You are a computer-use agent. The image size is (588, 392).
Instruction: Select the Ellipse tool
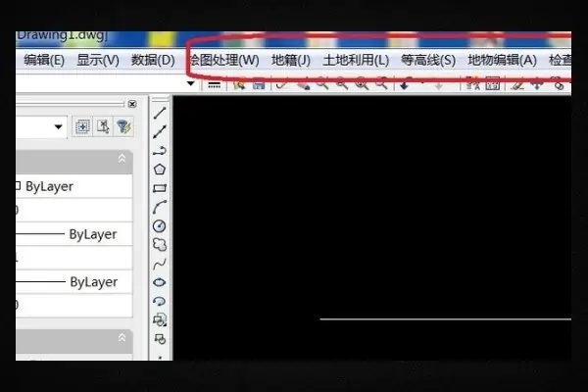(x=160, y=282)
